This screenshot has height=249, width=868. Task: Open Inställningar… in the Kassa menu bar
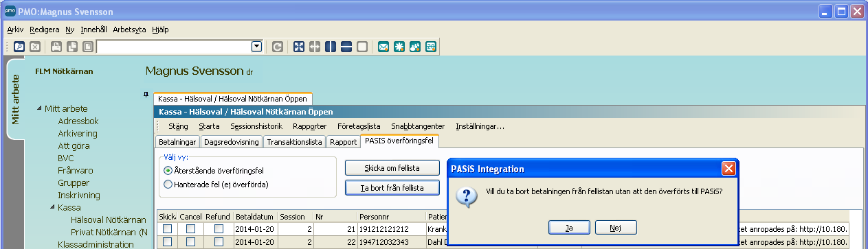click(480, 126)
